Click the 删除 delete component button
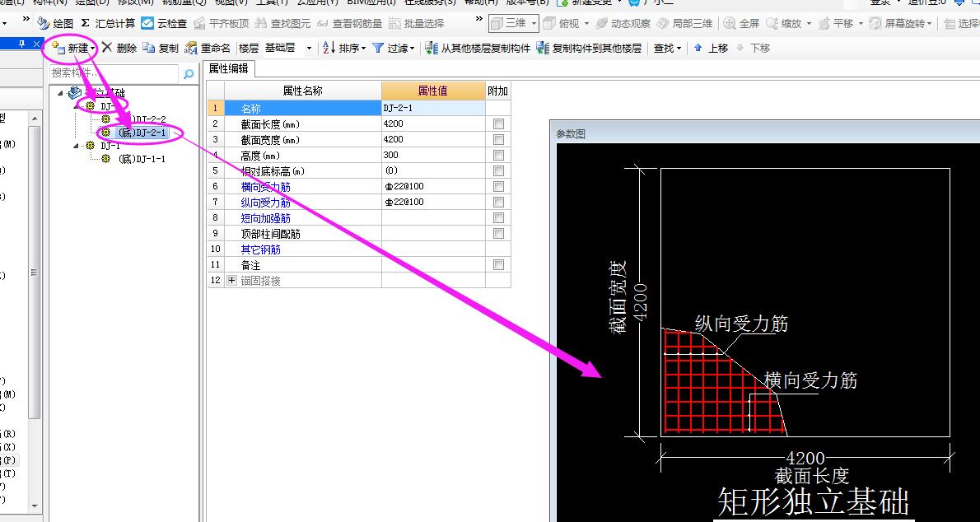The height and width of the screenshot is (522, 980). (x=119, y=48)
